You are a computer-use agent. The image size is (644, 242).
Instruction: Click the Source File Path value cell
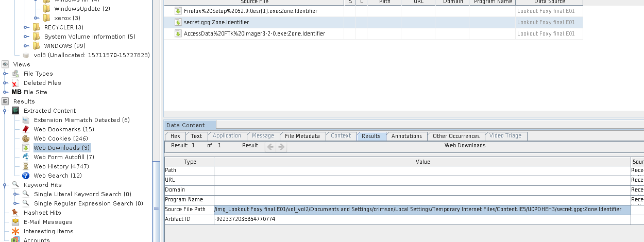pyautogui.click(x=421, y=210)
